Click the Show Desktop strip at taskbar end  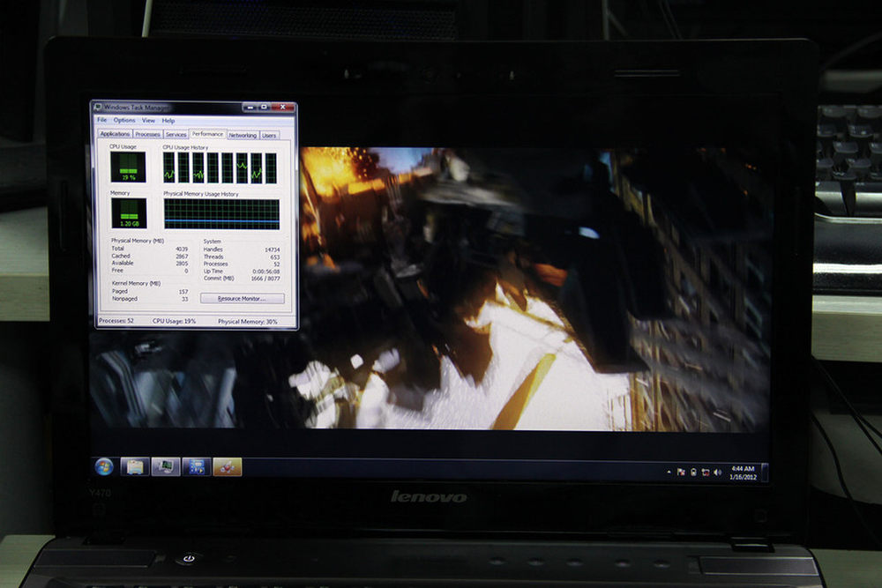[x=765, y=473]
